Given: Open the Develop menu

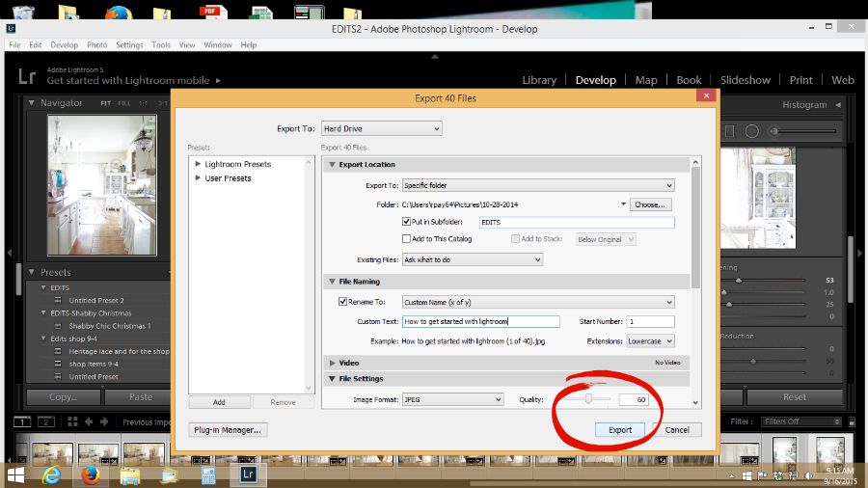Looking at the screenshot, I should (65, 44).
